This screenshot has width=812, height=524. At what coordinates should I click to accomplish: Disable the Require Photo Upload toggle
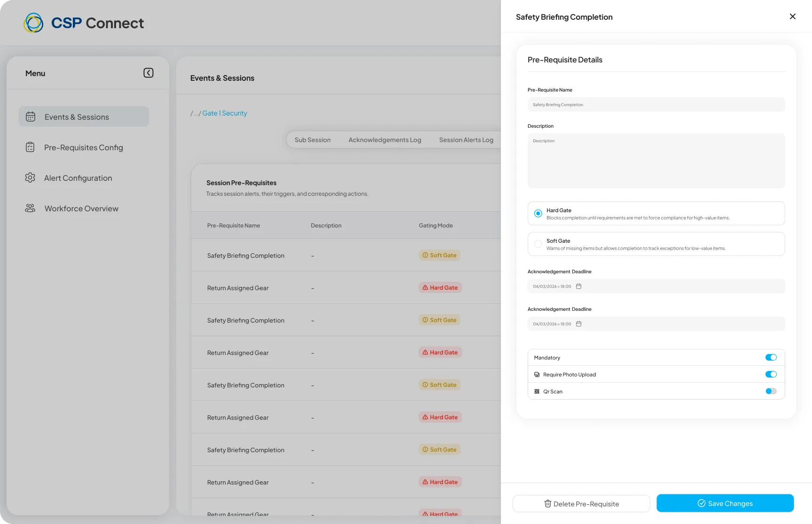[771, 374]
